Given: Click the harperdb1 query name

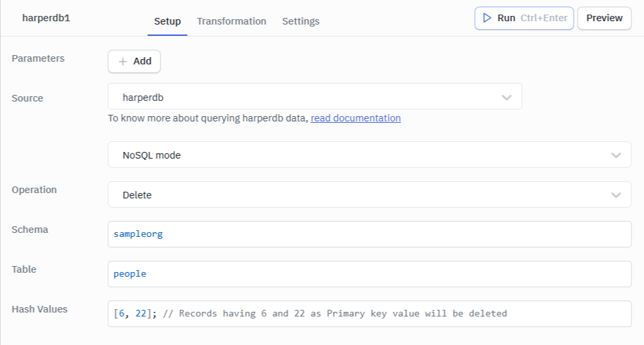Looking at the screenshot, I should [46, 18].
